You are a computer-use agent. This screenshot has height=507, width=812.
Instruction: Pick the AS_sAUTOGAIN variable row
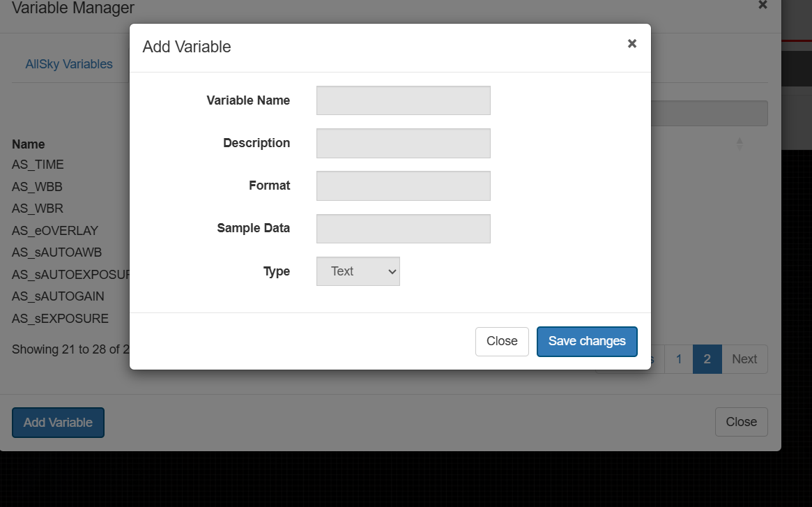(58, 296)
